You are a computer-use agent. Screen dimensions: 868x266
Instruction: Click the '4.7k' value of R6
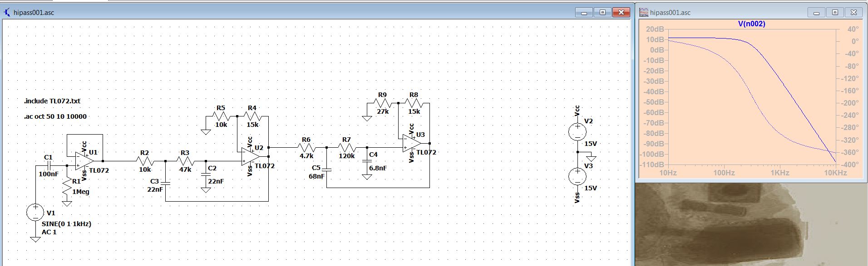[306, 156]
